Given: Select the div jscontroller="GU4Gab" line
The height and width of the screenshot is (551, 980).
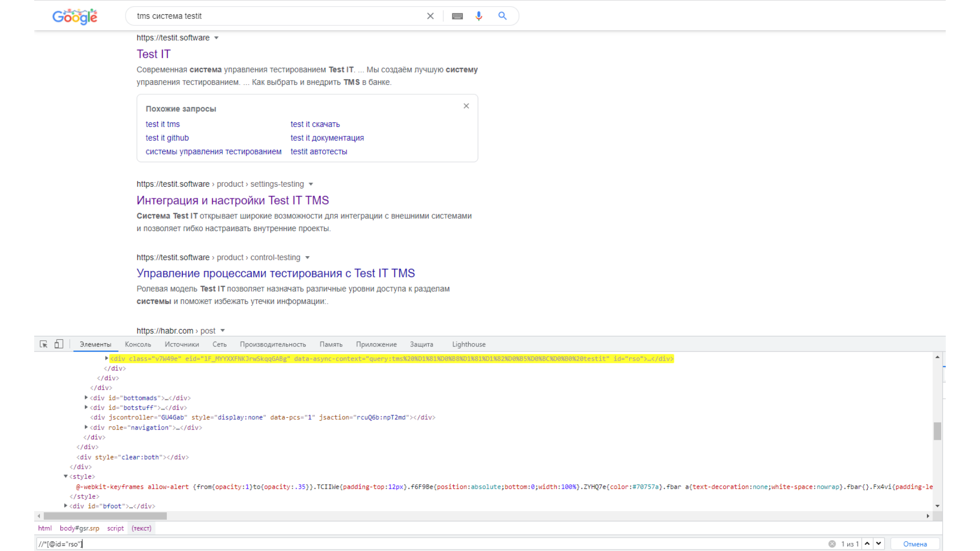Looking at the screenshot, I should click(x=262, y=417).
